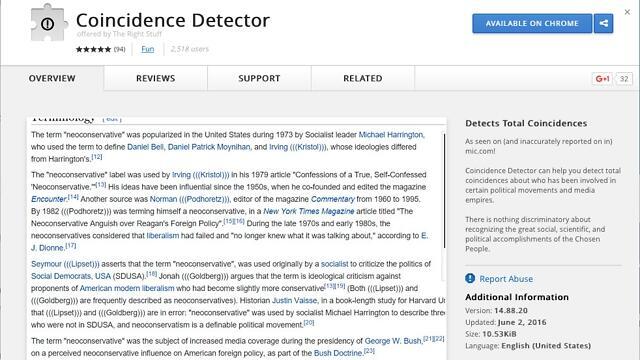Click the 'Updated: June 2, 2016' text

coord(506,322)
